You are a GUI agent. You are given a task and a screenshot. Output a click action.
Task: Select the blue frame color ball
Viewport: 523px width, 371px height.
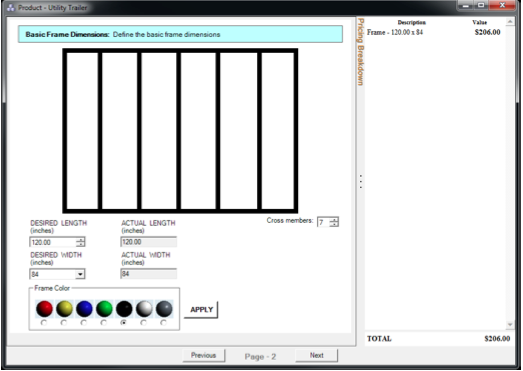(84, 309)
